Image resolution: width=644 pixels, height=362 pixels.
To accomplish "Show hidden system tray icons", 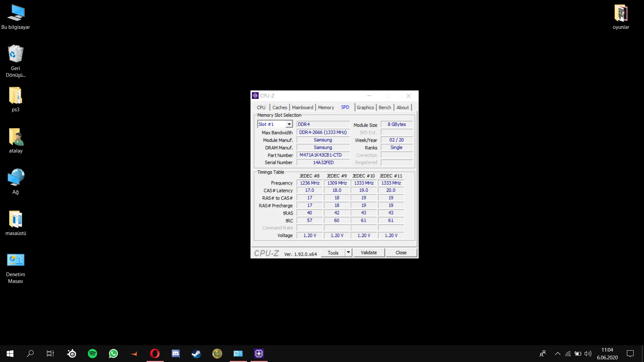I will [x=557, y=354].
